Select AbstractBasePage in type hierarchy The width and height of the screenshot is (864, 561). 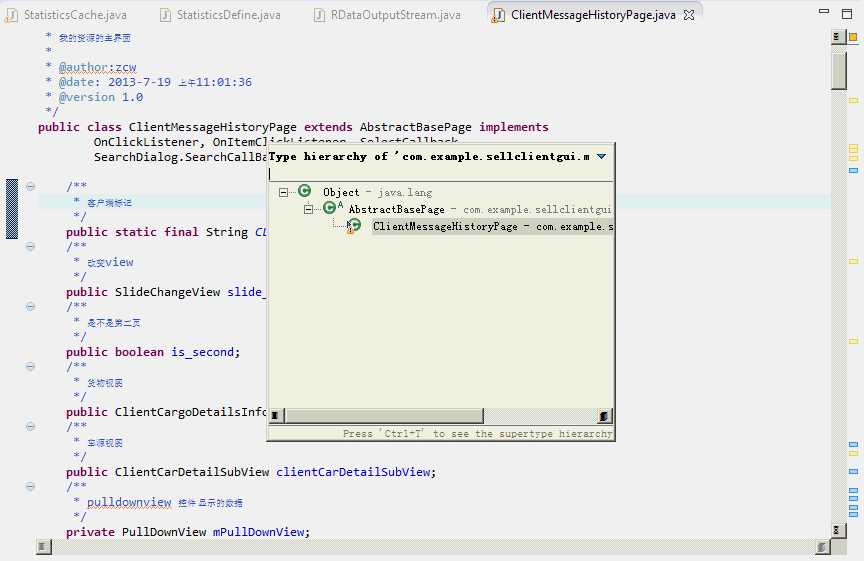tap(479, 209)
